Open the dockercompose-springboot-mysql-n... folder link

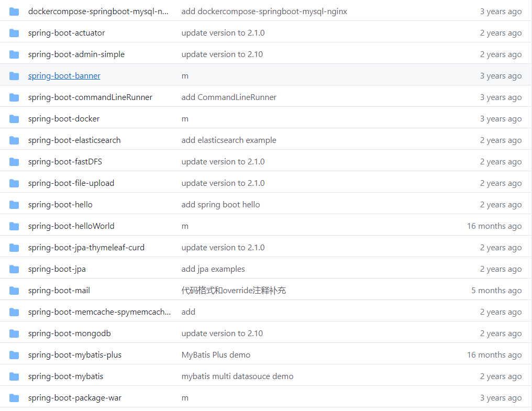tap(98, 12)
